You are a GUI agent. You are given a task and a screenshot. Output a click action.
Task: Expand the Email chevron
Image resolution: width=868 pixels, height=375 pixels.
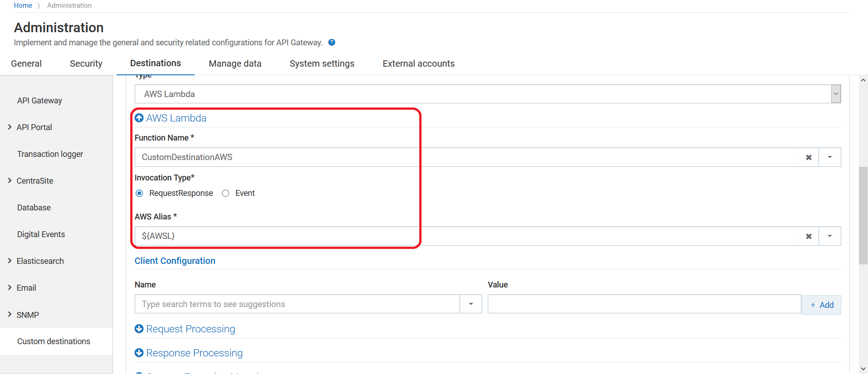tap(10, 287)
